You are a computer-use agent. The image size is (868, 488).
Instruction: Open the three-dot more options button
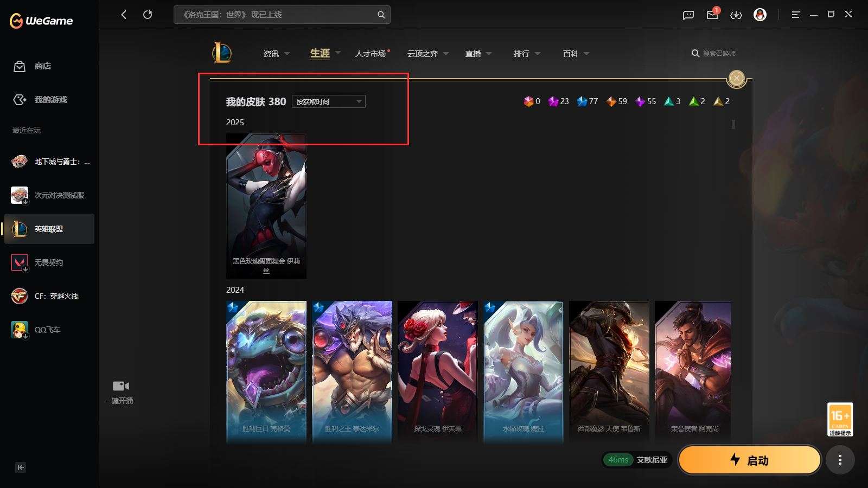point(840,460)
